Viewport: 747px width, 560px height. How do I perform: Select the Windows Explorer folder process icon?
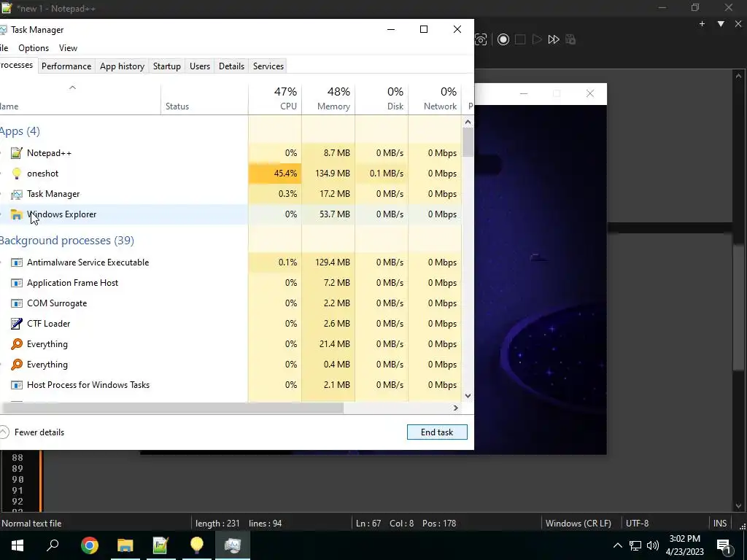(17, 214)
